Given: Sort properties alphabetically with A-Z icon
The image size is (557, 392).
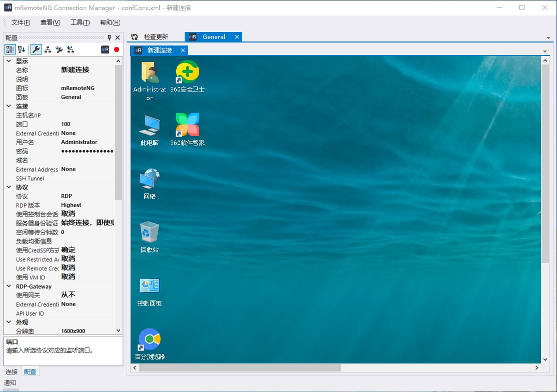Looking at the screenshot, I should 22,49.
